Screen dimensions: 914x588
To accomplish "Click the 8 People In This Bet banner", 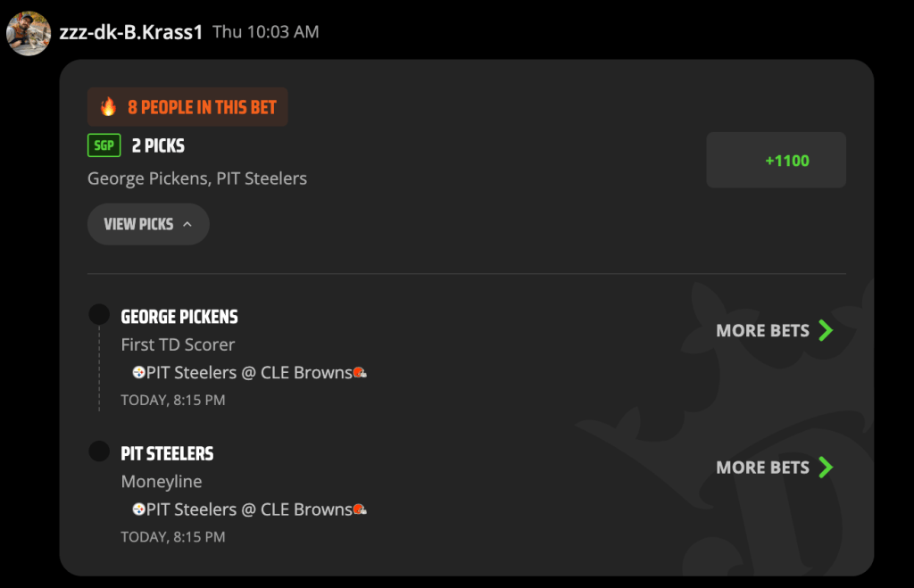I will coord(187,107).
